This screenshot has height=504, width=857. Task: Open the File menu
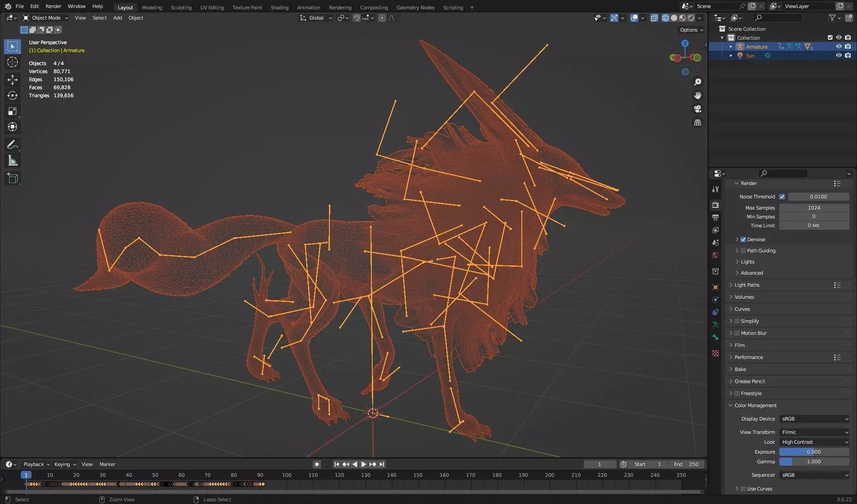click(x=20, y=6)
